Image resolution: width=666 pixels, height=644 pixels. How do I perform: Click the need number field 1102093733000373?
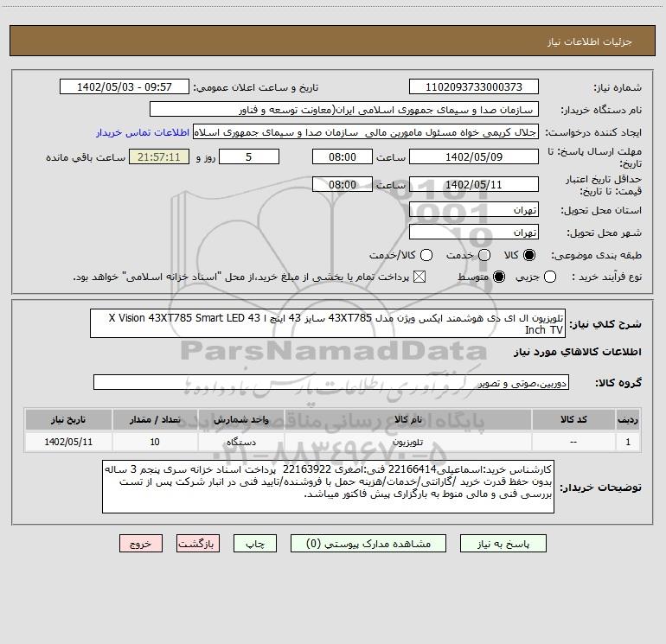474,86
